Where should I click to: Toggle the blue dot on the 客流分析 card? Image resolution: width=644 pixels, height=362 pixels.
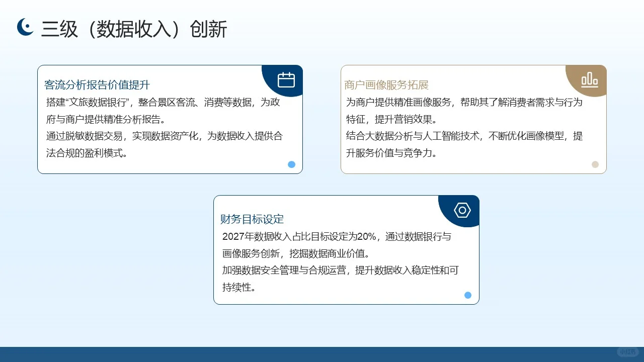(291, 164)
